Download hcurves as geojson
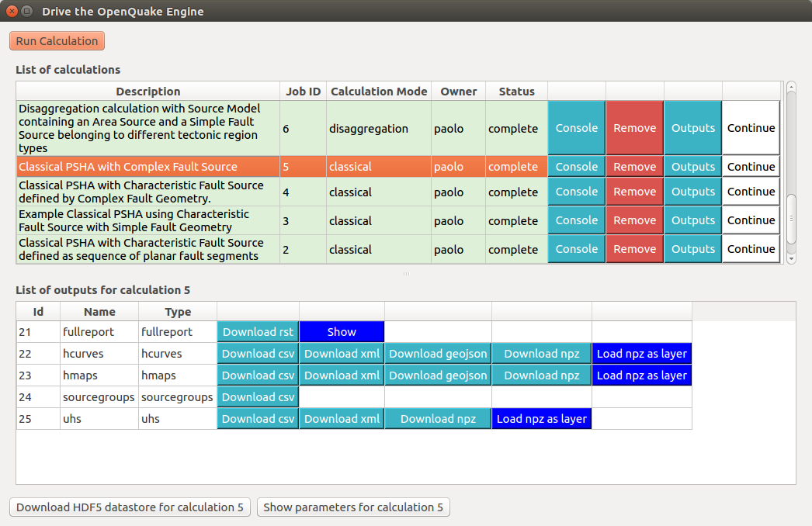The width and height of the screenshot is (812, 526). [438, 353]
